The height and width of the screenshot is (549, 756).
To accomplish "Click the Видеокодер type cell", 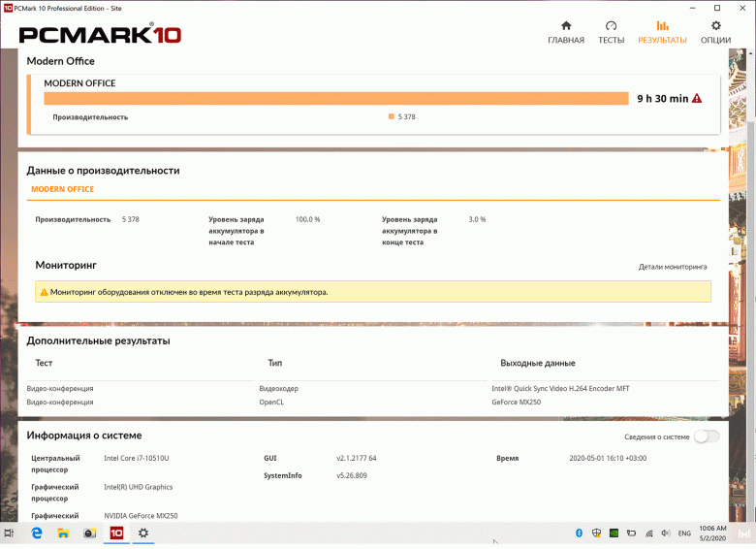I will 279,388.
